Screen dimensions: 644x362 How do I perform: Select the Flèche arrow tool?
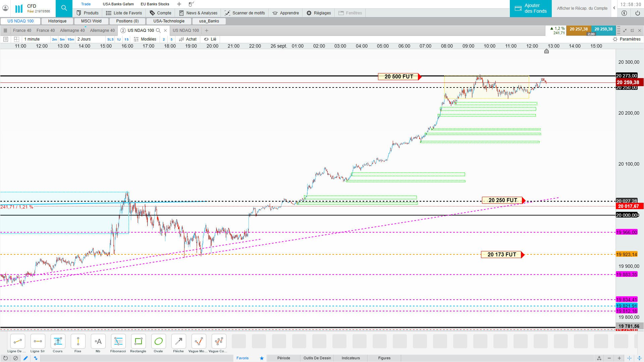(x=178, y=342)
